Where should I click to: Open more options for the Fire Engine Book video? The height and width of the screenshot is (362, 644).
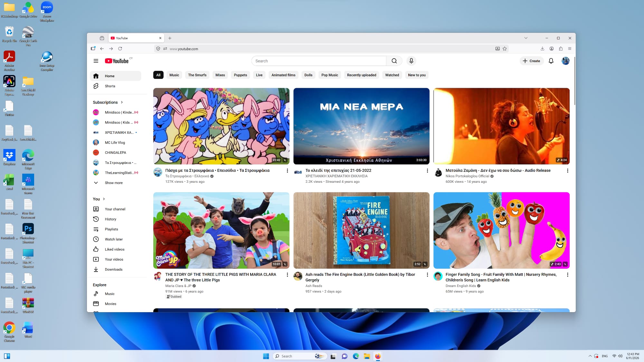coord(427,274)
